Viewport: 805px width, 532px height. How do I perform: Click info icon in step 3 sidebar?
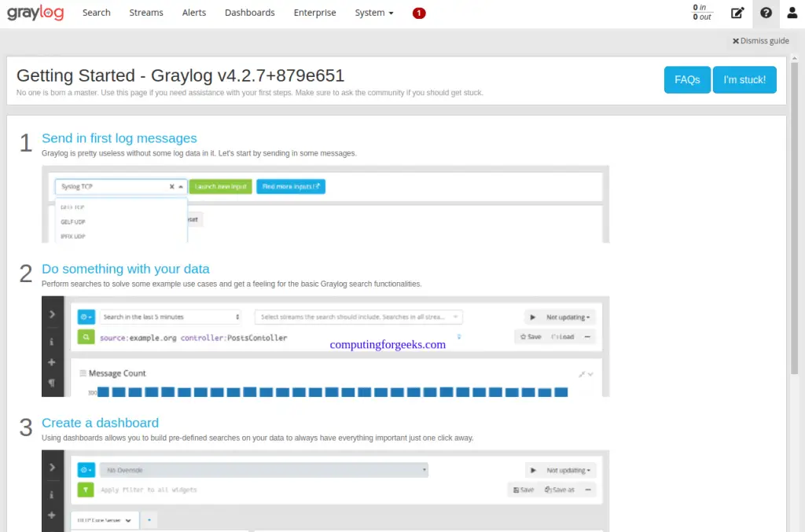(x=51, y=495)
